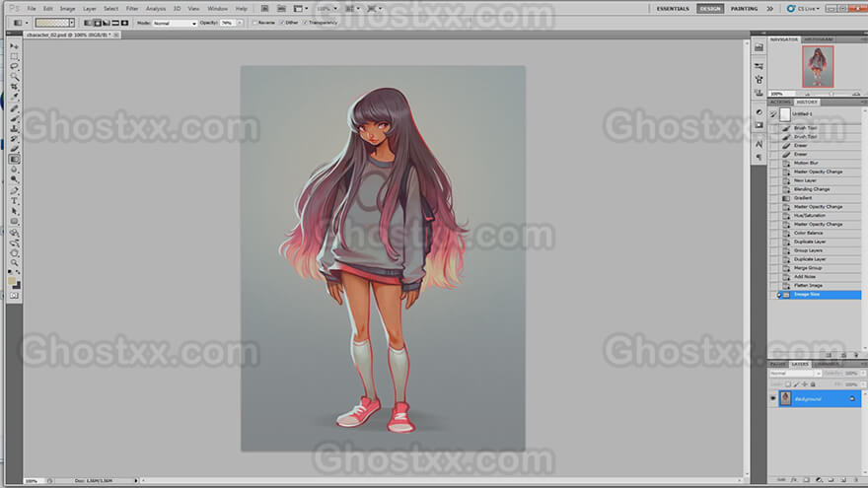Toggle the Reverse checkbox
Screen dimensions: 868x488
[x=254, y=23]
